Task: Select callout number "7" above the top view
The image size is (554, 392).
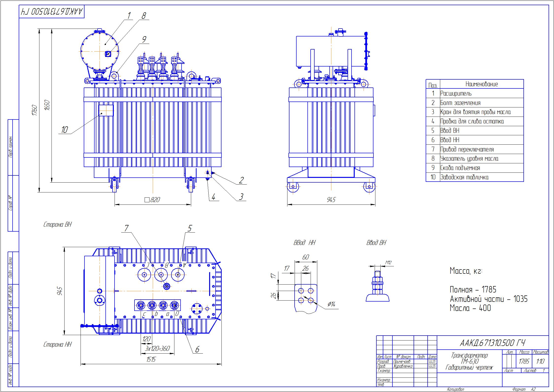Action: [x=126, y=228]
